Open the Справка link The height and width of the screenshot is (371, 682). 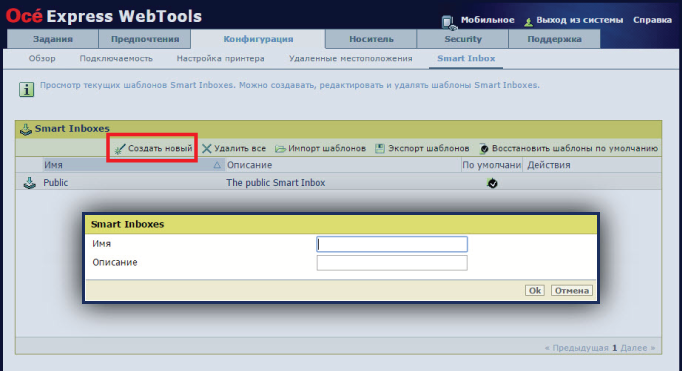click(652, 20)
